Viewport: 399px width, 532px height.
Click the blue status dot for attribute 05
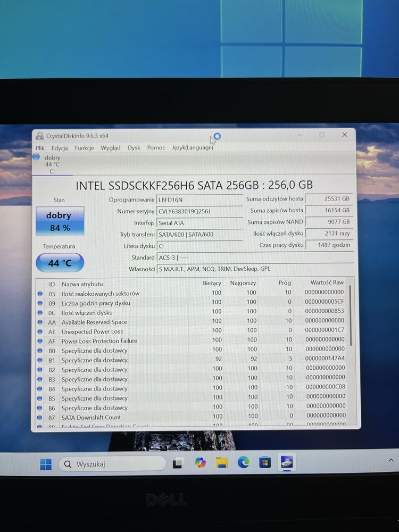[x=40, y=294]
